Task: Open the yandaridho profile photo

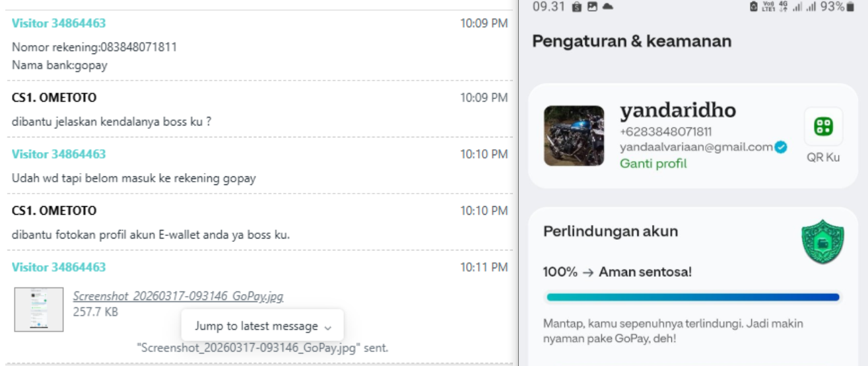Action: pos(574,135)
